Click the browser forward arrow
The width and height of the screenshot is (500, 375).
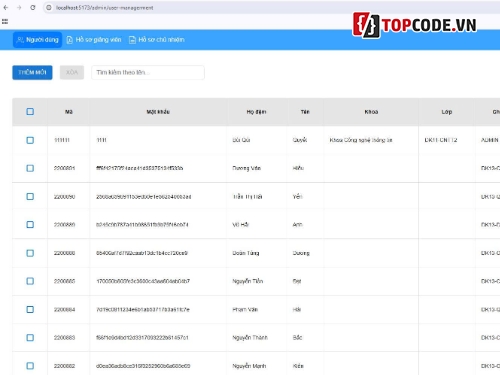[19, 7]
